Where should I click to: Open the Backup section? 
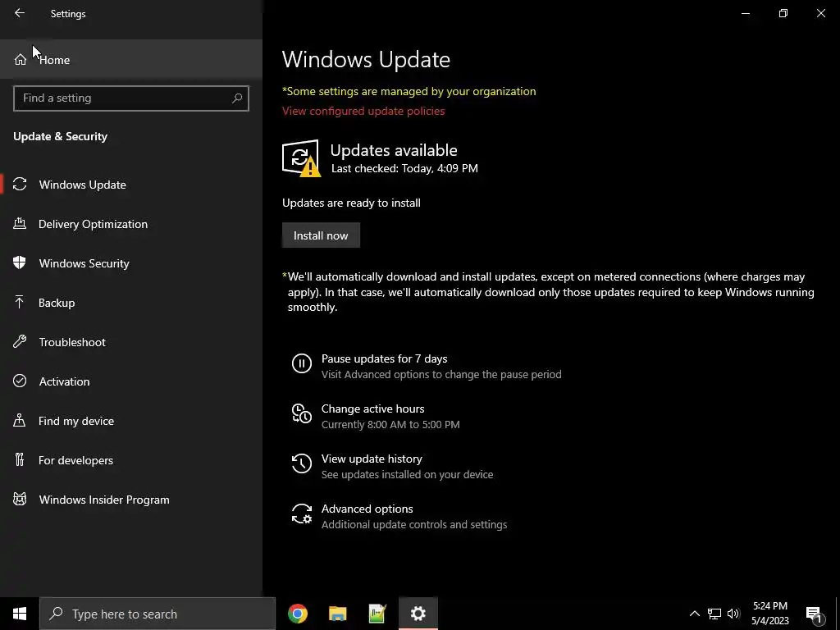[130, 303]
